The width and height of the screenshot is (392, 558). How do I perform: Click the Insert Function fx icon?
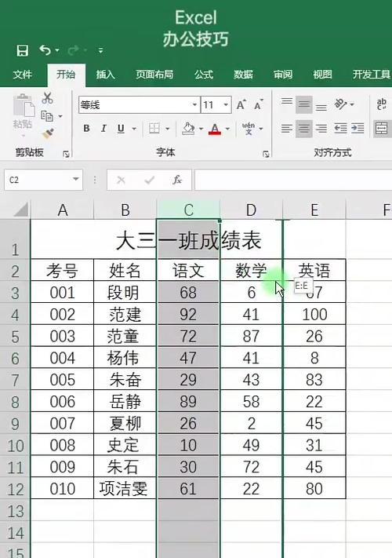pyautogui.click(x=177, y=180)
